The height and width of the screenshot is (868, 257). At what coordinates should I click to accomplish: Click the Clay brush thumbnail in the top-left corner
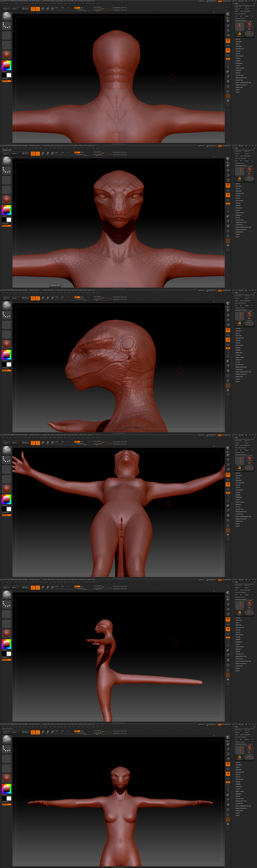point(6,16)
